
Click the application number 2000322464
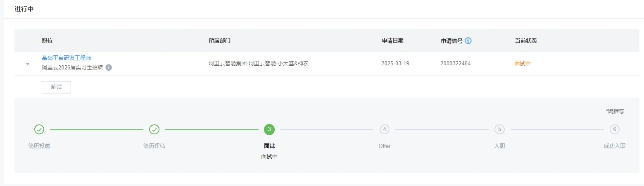click(455, 63)
